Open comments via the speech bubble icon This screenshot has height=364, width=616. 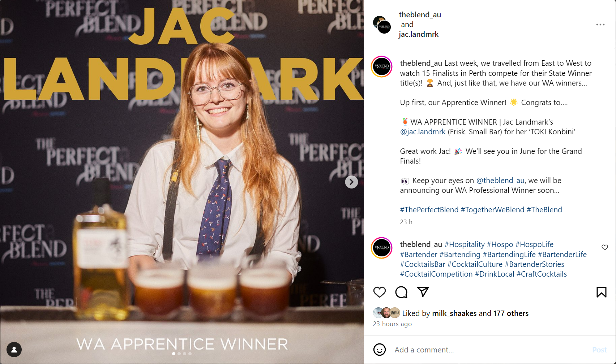[x=401, y=292]
